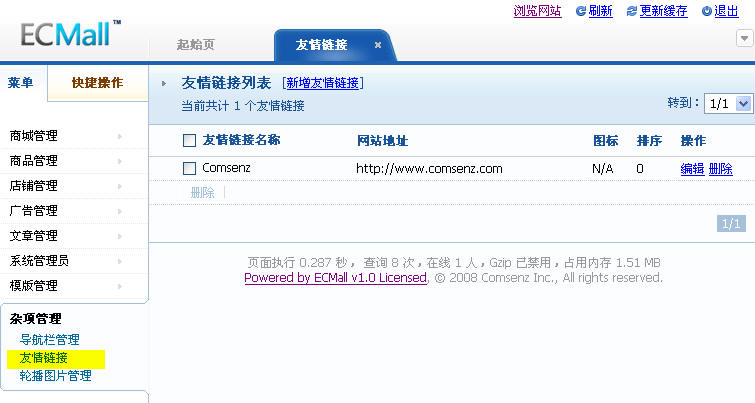This screenshot has width=755, height=403.
Task: Close the 友情链接 tab
Action: [x=378, y=45]
